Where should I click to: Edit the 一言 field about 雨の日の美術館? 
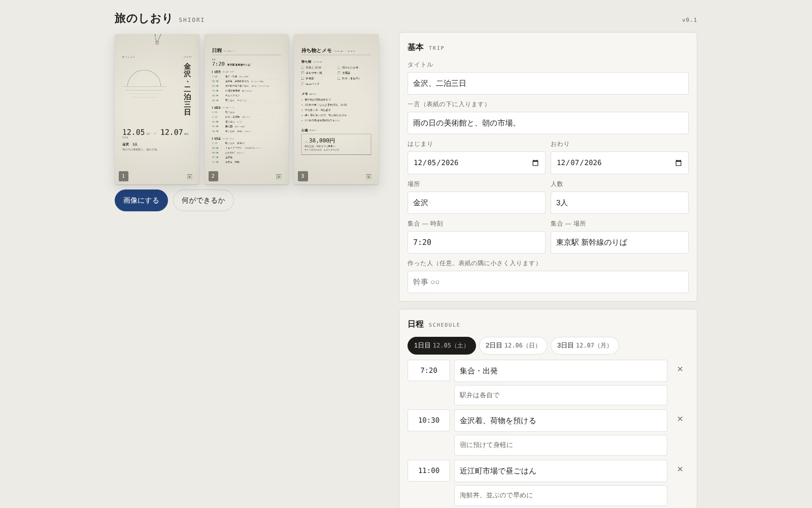[548, 123]
